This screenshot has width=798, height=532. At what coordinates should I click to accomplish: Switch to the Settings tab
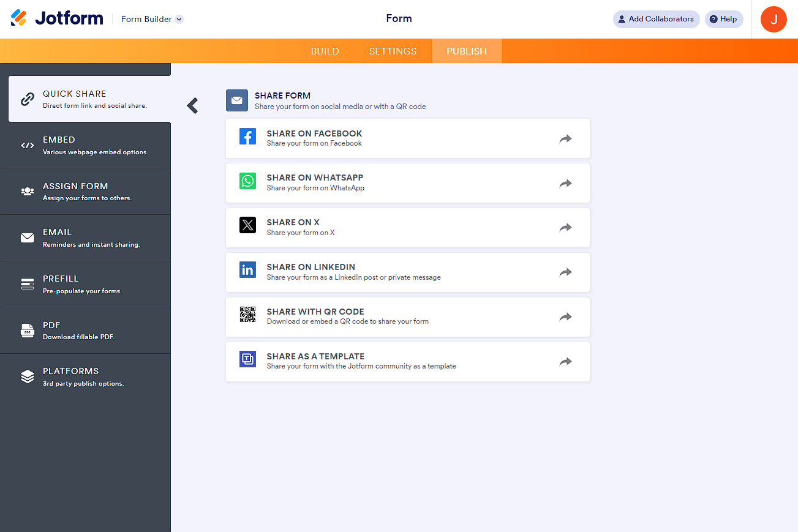click(393, 51)
